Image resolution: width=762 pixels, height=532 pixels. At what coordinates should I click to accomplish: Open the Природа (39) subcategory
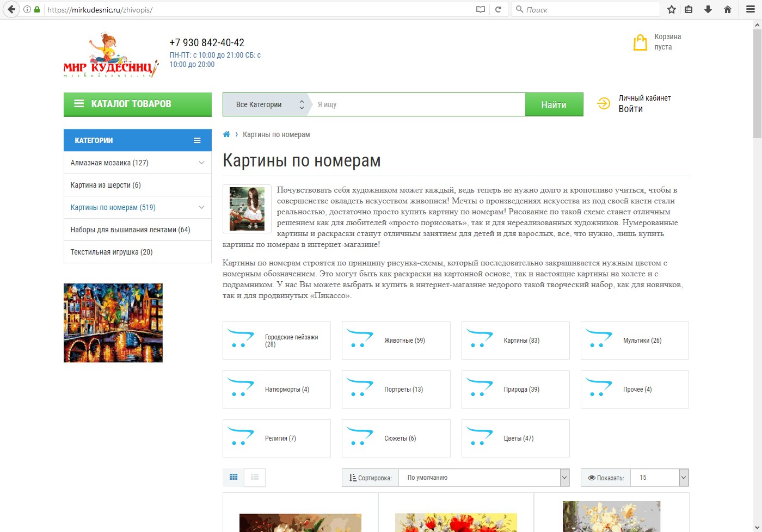[515, 389]
